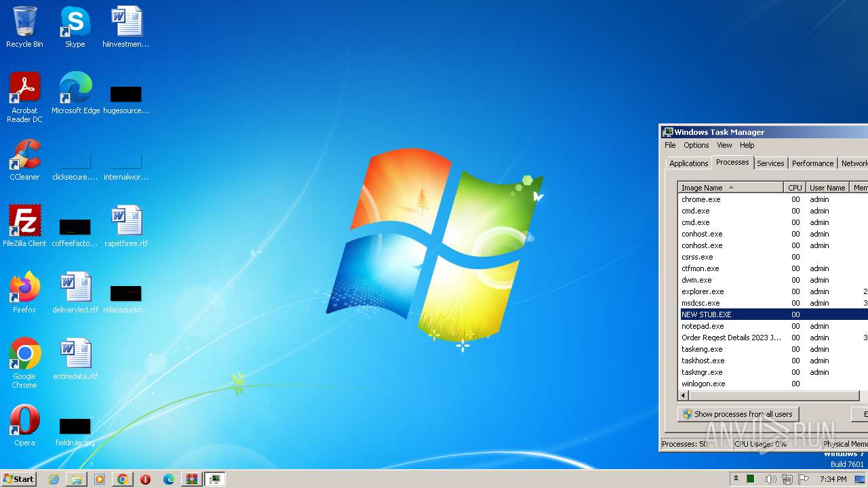Sort processes by User Name column
This screenshot has width=868, height=488.
(827, 188)
